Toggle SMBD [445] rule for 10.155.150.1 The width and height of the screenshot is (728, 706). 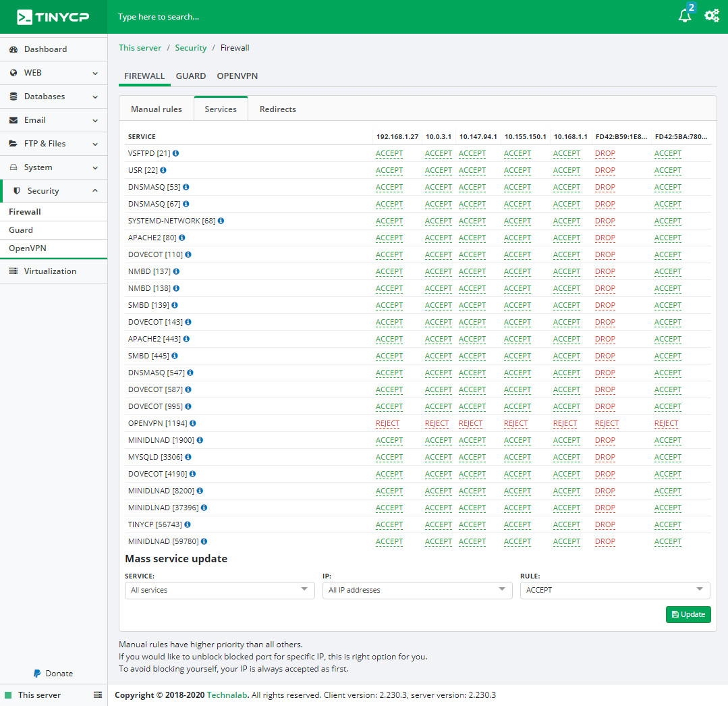coord(517,356)
